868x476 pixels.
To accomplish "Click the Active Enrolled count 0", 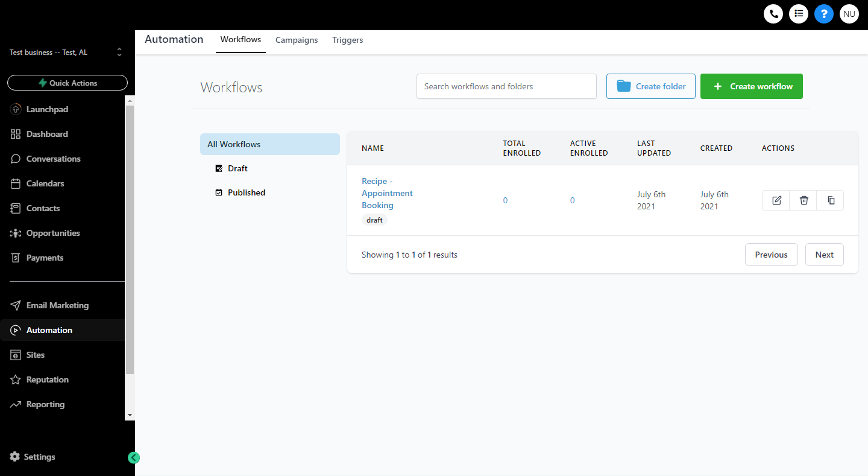I will click(x=572, y=200).
